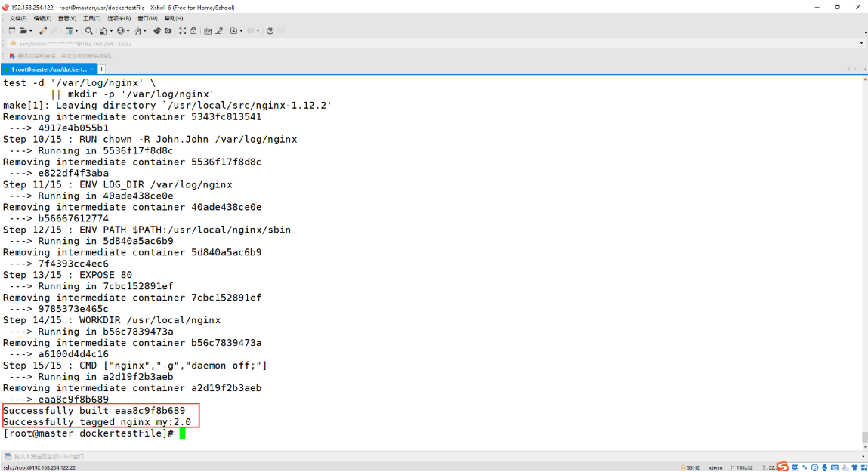Open the 文件(F) menu
The image size is (868, 472).
pyautogui.click(x=17, y=18)
